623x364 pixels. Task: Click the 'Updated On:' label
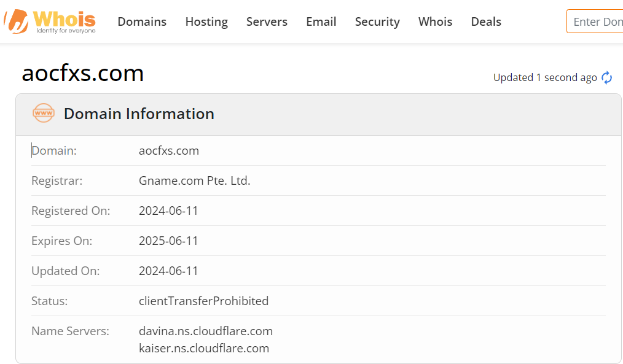click(66, 271)
